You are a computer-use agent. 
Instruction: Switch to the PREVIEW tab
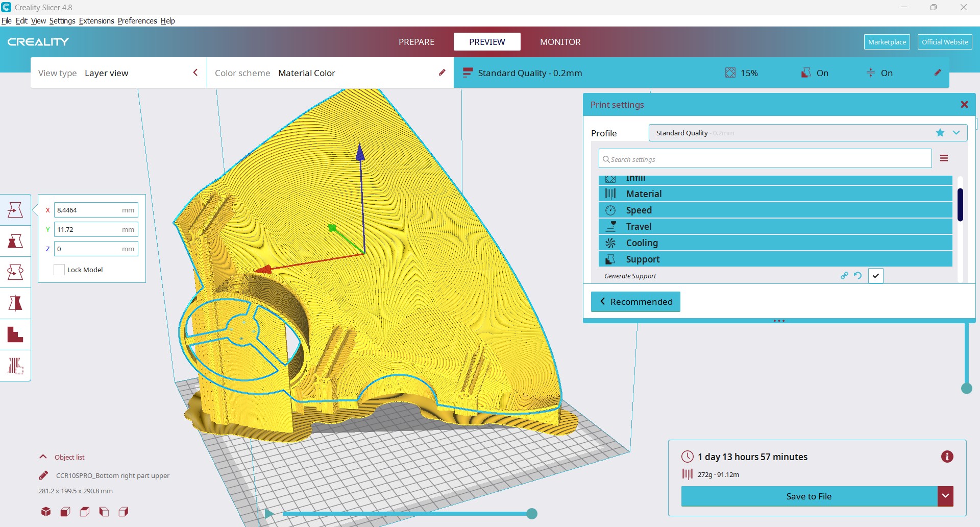tap(487, 42)
